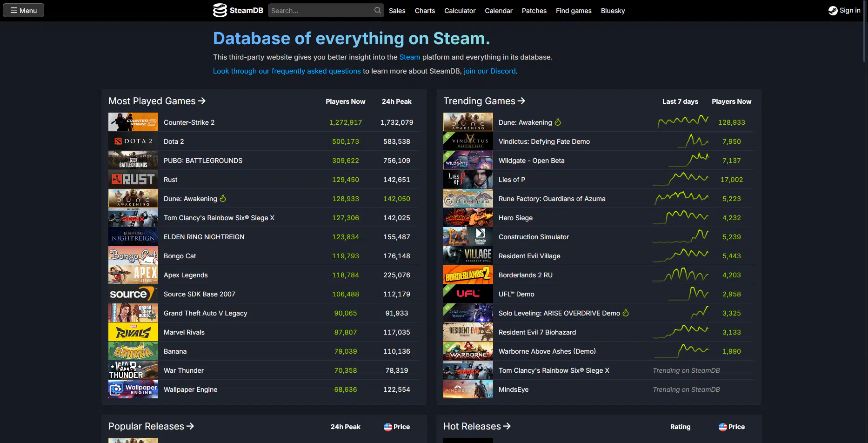Screen dimensions: 868x443
Task: Click the Tom Clancy's Rainbow Six Siege X title in Most Played
Action: point(219,218)
